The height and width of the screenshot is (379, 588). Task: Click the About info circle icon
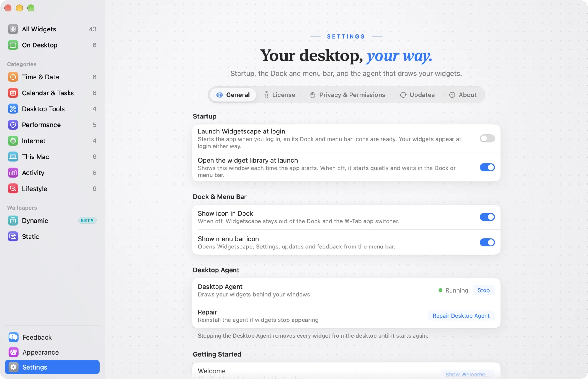(x=452, y=95)
